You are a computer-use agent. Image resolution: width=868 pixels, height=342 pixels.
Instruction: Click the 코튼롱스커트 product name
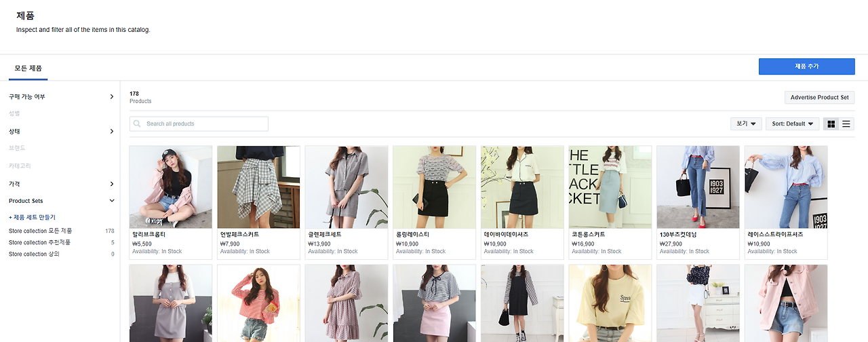589,234
